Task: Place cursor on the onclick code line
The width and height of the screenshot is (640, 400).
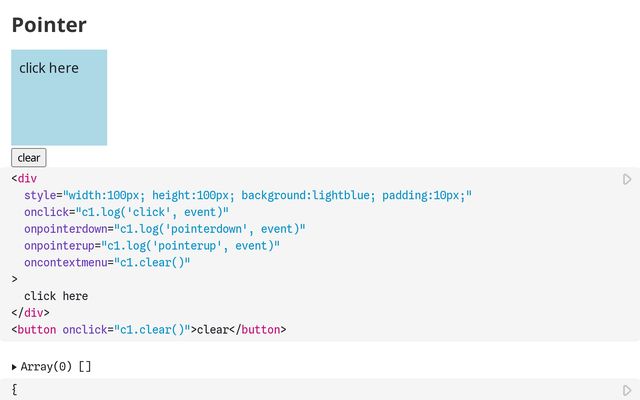Action: click(127, 212)
